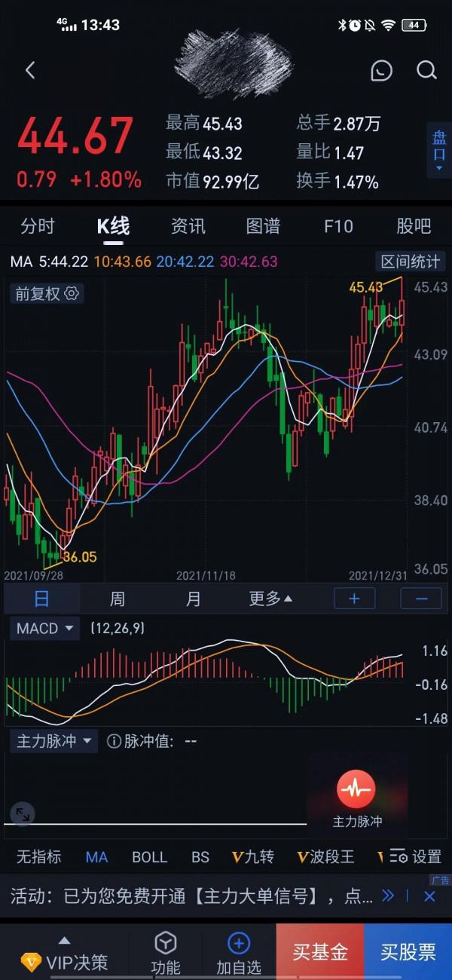Open the 主力大单信号 activity banner
The image size is (452, 980).
pos(191,896)
